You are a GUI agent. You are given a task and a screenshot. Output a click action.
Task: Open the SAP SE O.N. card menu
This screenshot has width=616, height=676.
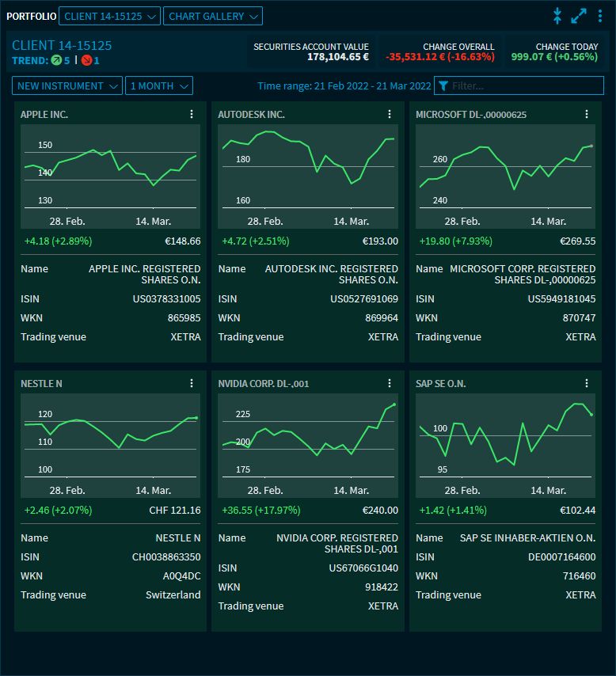tap(587, 383)
